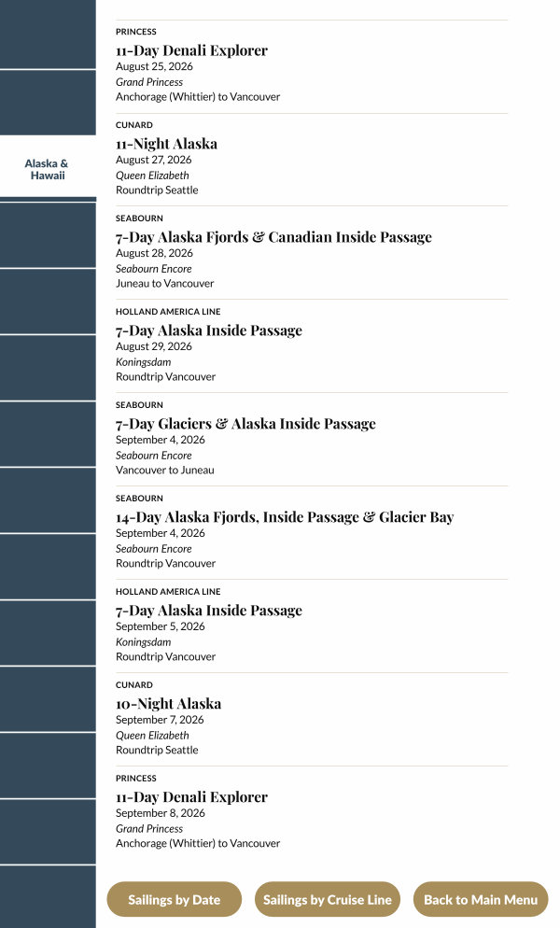Click the September 7, 2026 date text

point(160,720)
